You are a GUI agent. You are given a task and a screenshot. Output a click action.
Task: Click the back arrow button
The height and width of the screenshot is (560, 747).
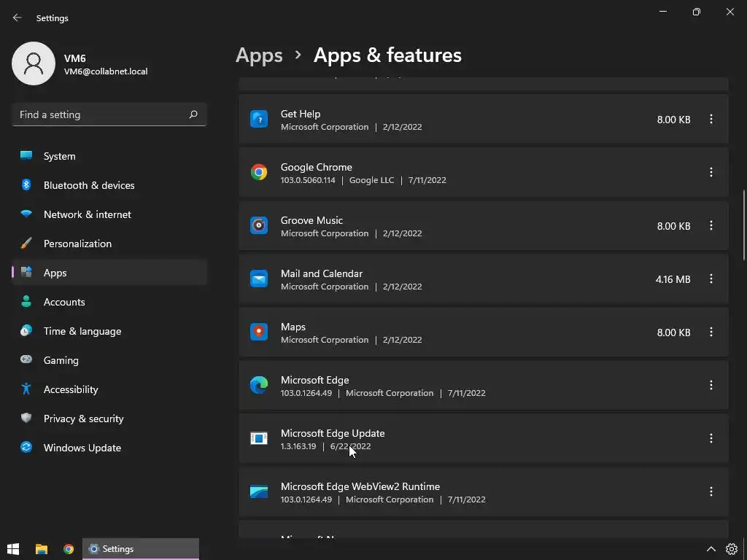pyautogui.click(x=18, y=17)
